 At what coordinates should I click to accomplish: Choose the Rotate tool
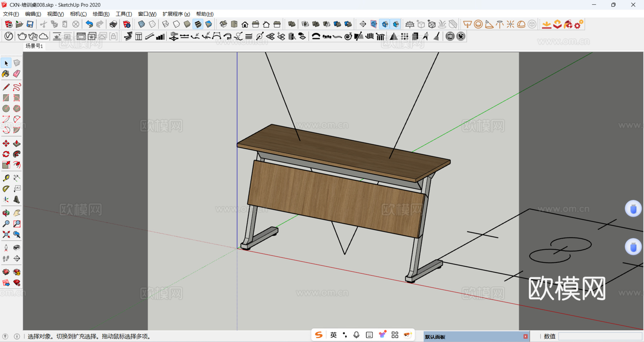[x=6, y=154]
